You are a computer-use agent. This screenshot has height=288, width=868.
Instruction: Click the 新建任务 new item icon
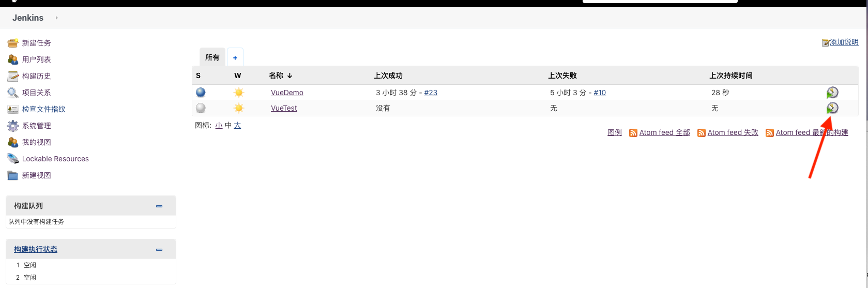13,43
